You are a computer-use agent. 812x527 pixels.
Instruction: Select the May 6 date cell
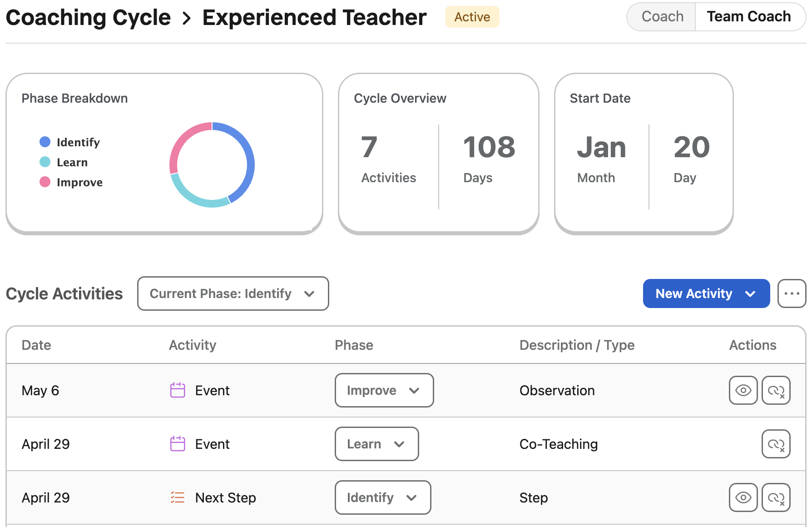[x=40, y=390]
